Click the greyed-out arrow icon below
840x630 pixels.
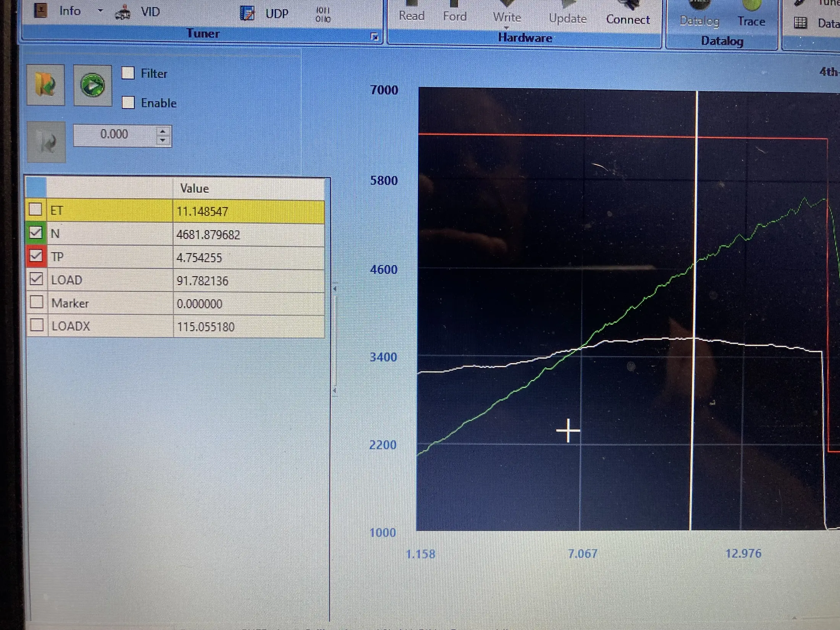click(47, 142)
